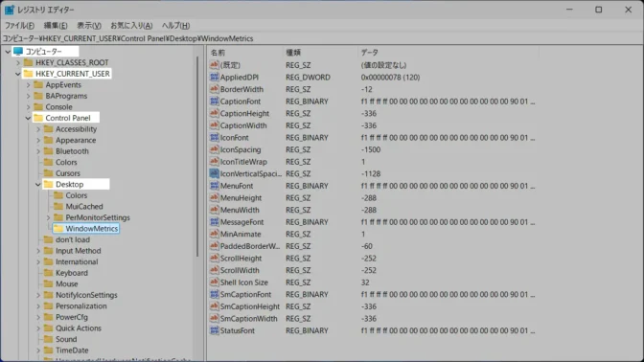644x362 pixels.
Task: Select the Colors key under Desktop
Action: point(76,195)
